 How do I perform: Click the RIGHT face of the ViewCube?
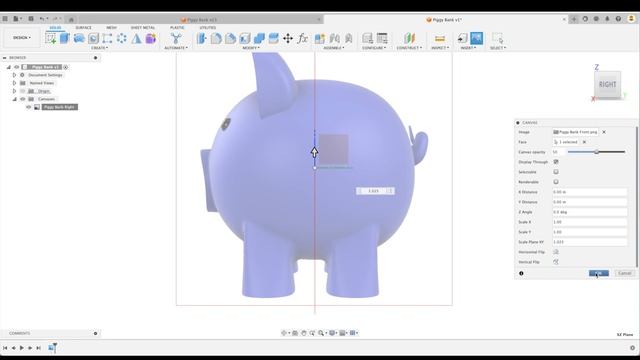[x=607, y=84]
